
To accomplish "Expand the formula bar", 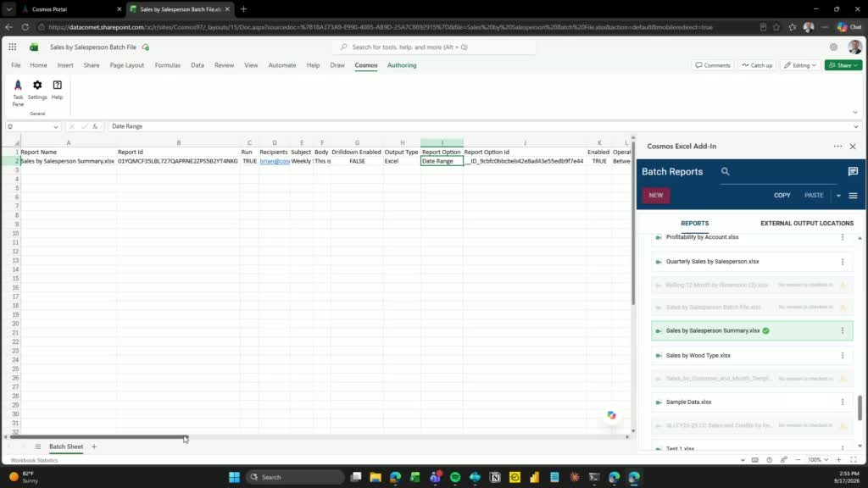I will 856,127.
